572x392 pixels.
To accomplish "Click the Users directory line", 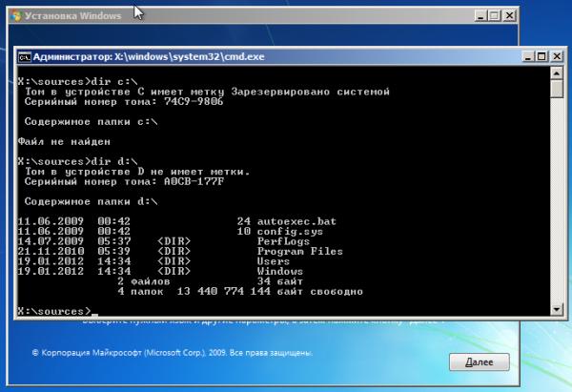I will [x=272, y=260].
